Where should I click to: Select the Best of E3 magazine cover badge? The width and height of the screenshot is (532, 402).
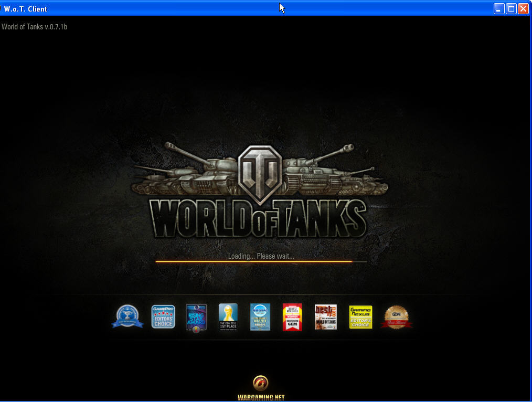pyautogui.click(x=326, y=317)
